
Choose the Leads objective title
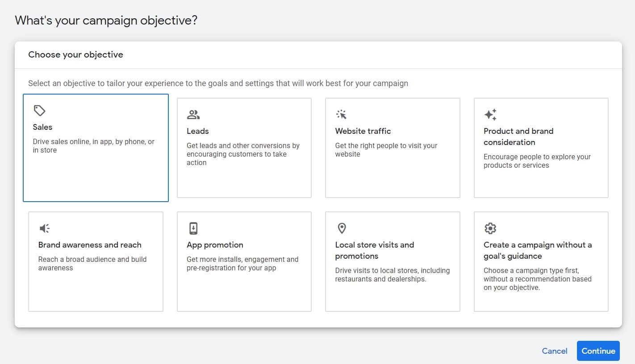point(198,131)
